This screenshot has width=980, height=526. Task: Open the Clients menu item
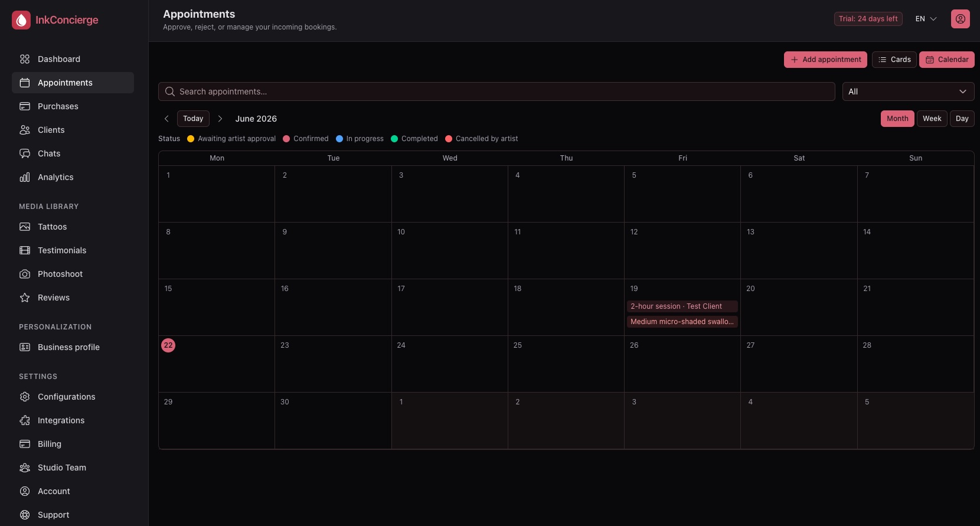point(73,130)
